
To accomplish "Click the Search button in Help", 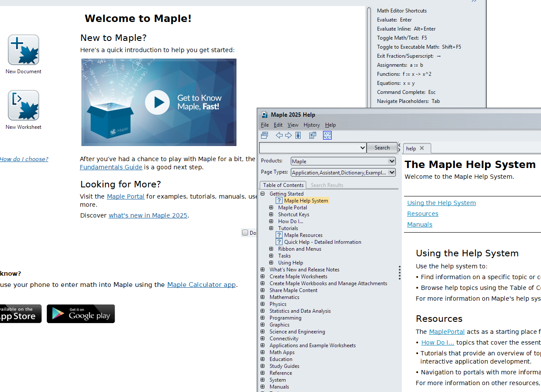I will pos(382,148).
